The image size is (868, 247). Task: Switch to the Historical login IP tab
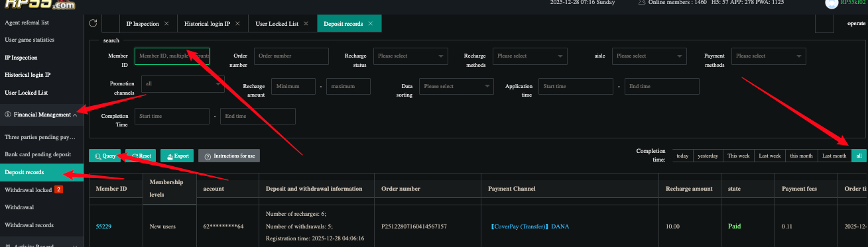pos(208,24)
